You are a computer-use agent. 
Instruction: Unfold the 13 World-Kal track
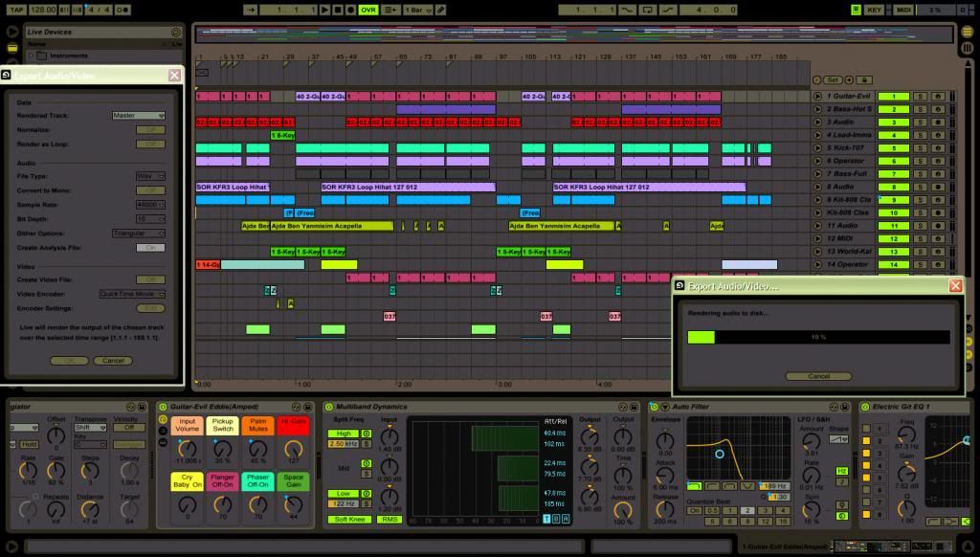[x=817, y=252]
